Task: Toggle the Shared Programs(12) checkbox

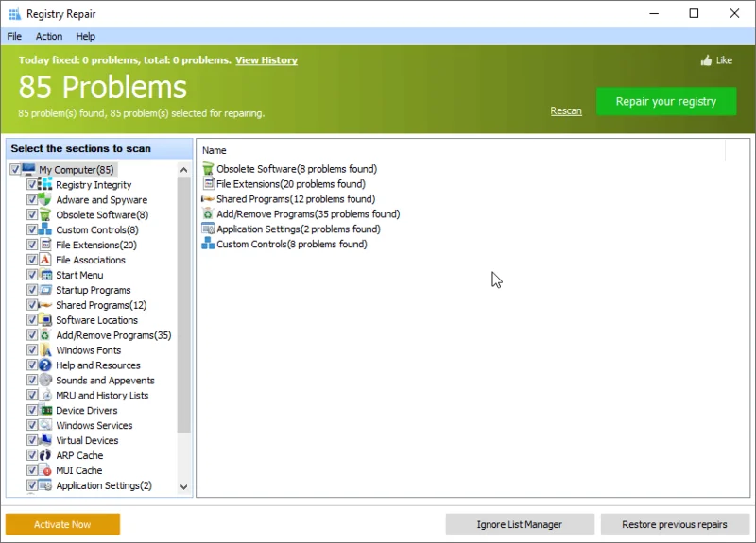Action: (32, 304)
